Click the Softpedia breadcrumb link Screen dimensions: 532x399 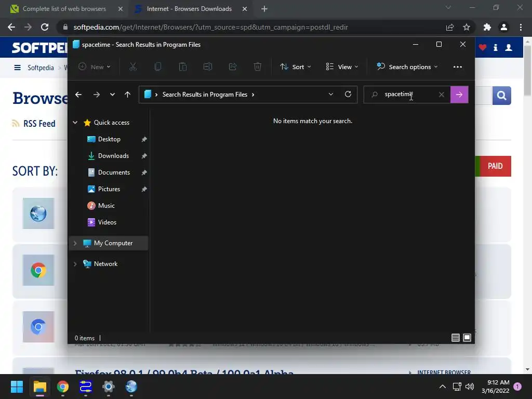coord(41,68)
